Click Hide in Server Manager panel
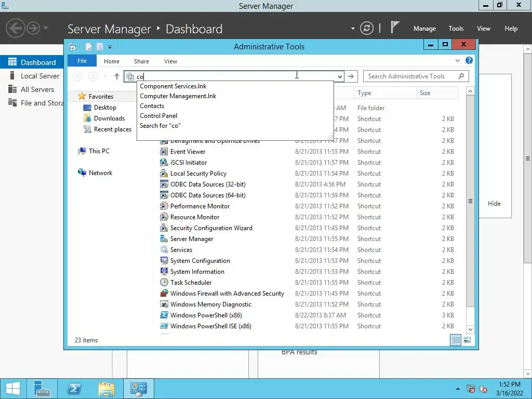532x399 pixels. coord(494,204)
